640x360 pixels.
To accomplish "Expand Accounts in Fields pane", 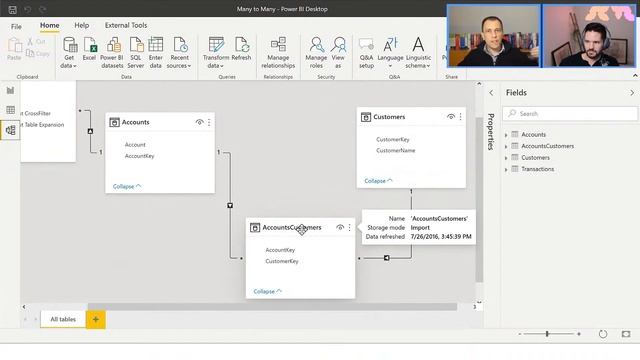I will (506, 135).
